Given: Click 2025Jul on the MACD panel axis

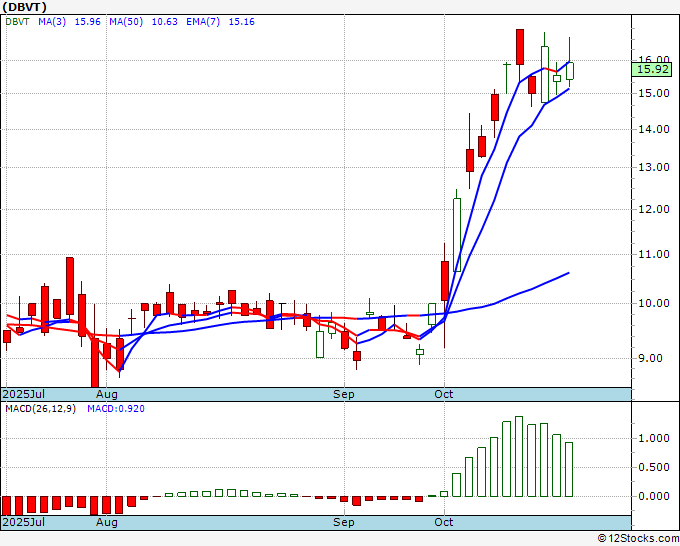Looking at the screenshot, I should point(24,522).
